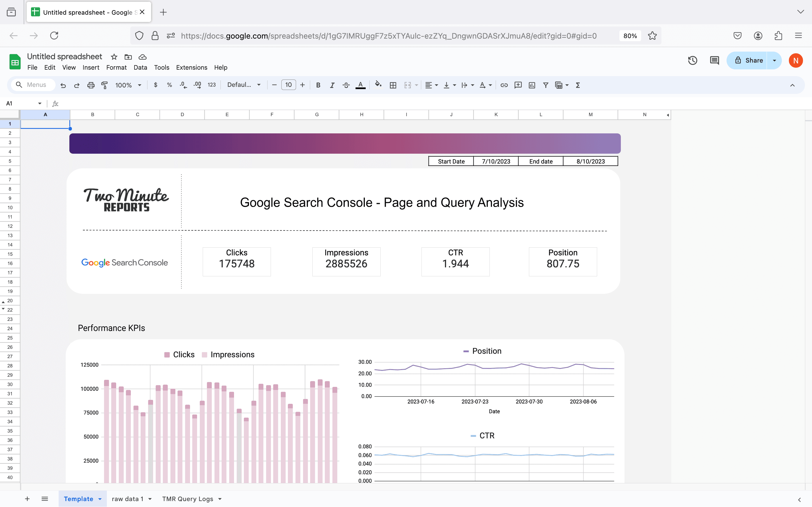Image resolution: width=812 pixels, height=507 pixels.
Task: Open the fill color picker
Action: 378,85
